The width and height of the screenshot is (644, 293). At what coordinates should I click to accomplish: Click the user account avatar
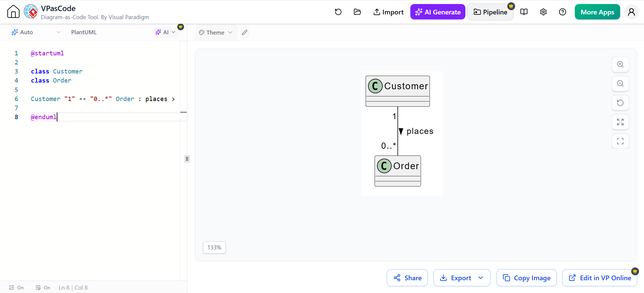631,12
